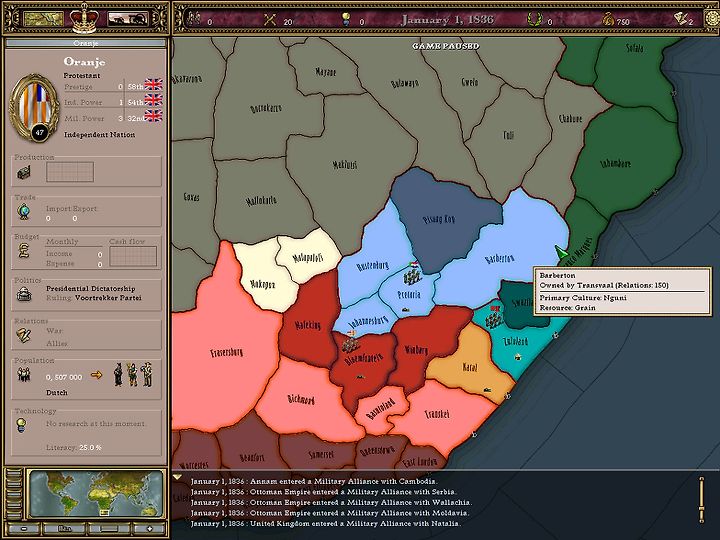This screenshot has width=720, height=540.
Task: Click the topmost map mode button beside minimap
Action: 14,472
